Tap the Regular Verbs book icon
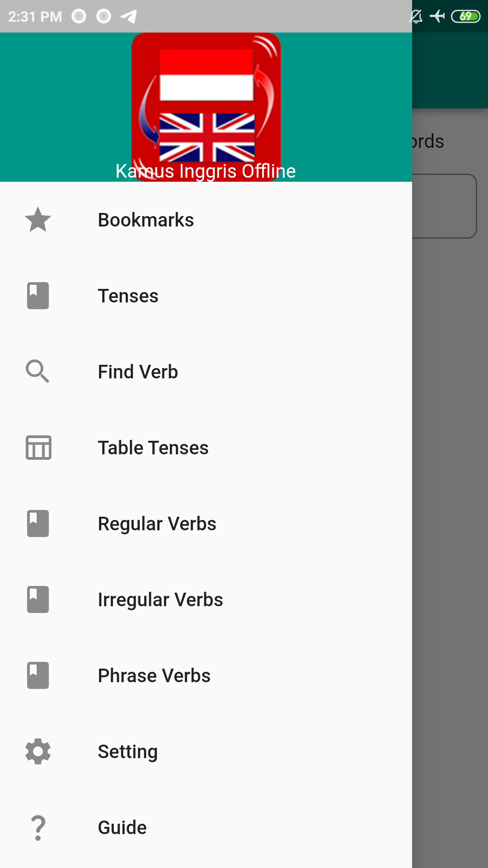The height and width of the screenshot is (868, 488). click(x=38, y=524)
